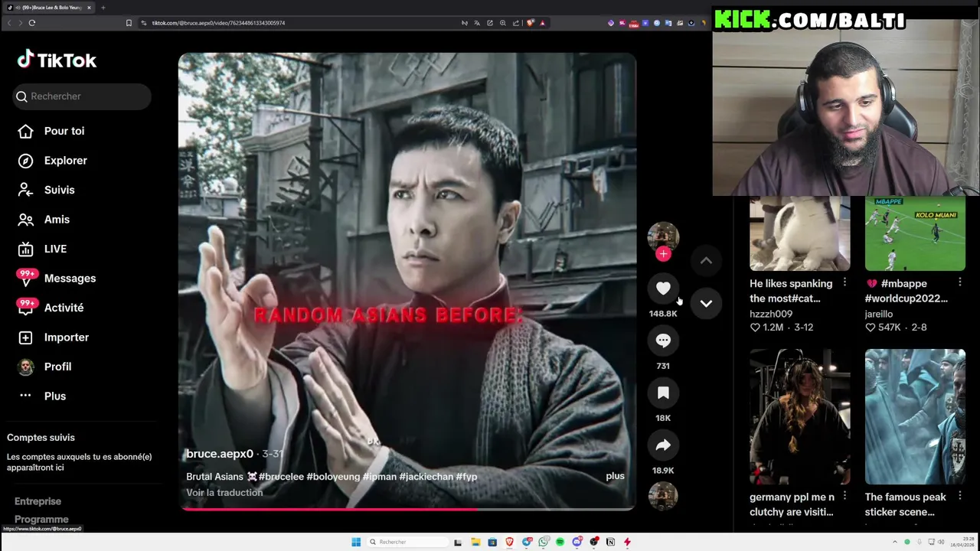Click the hzzzh009 author name
This screenshot has height=551, width=980.
pyautogui.click(x=771, y=314)
